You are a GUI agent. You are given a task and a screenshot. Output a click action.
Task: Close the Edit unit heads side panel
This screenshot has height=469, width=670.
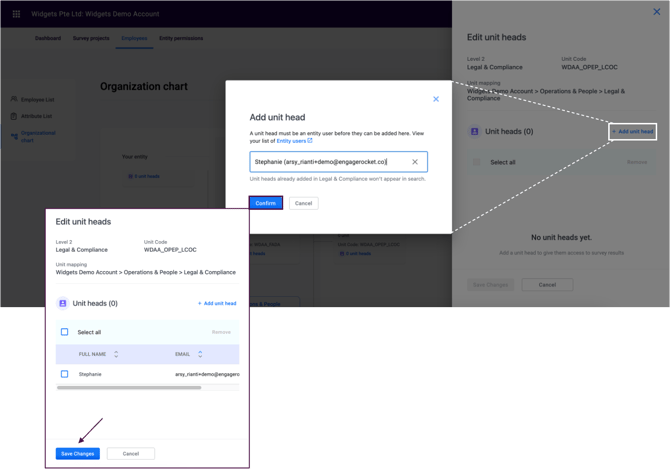tap(657, 12)
